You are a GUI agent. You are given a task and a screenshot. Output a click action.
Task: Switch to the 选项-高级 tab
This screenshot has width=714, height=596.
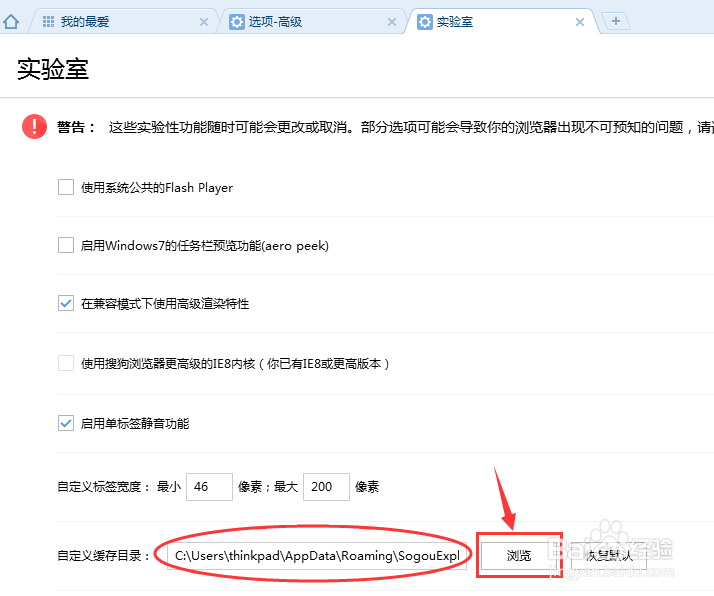pos(311,21)
